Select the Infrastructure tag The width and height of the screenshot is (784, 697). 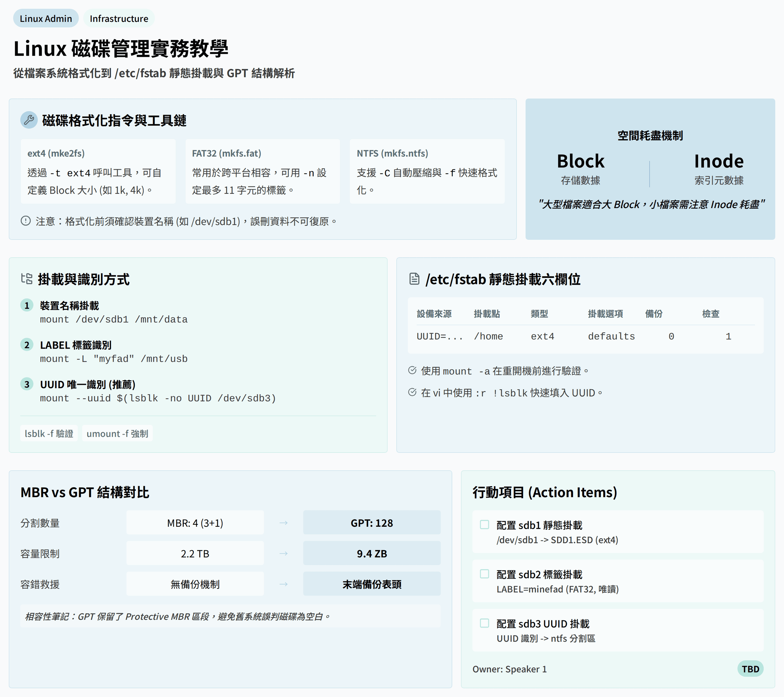(119, 18)
